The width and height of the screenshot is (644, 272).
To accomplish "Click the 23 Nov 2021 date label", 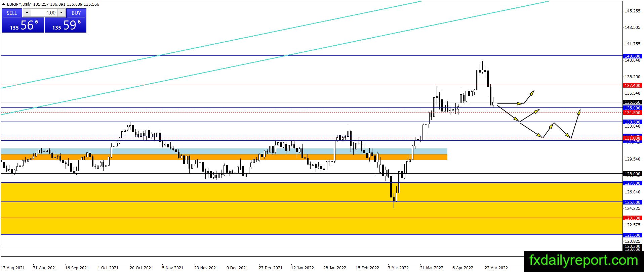I will click(x=206, y=268).
